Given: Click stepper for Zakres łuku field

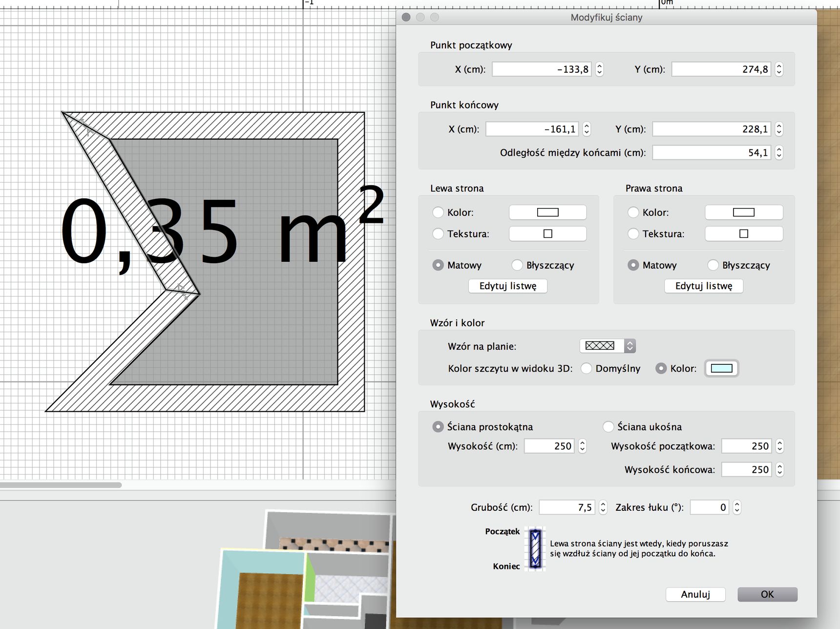Looking at the screenshot, I should point(737,507).
